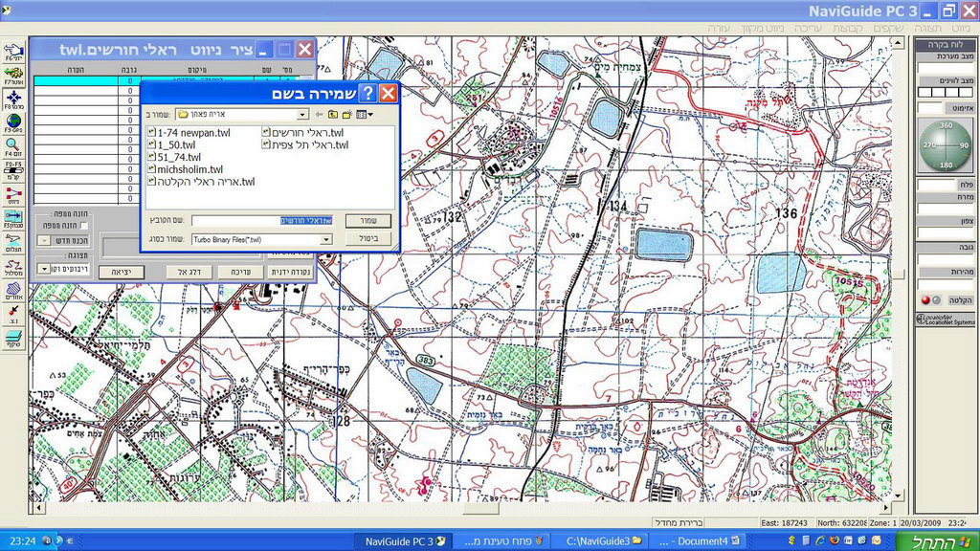
Task: Open the תצוגה display dropdown
Action: point(44,269)
